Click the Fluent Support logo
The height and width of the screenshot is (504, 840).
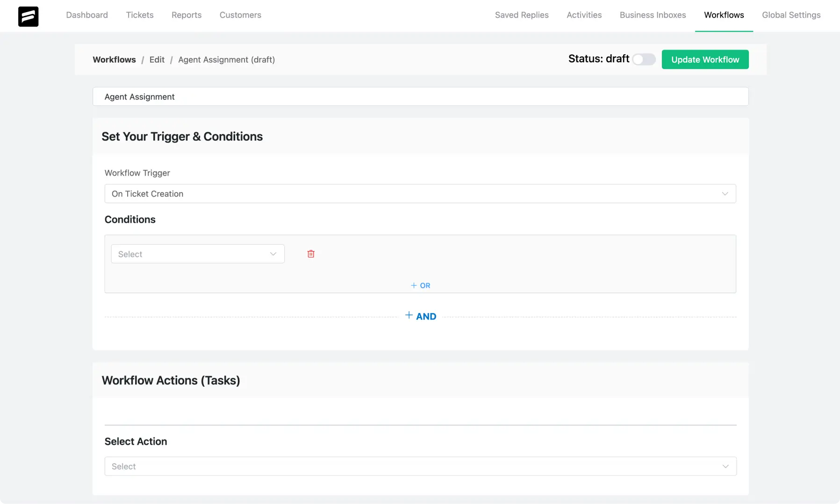click(x=28, y=16)
